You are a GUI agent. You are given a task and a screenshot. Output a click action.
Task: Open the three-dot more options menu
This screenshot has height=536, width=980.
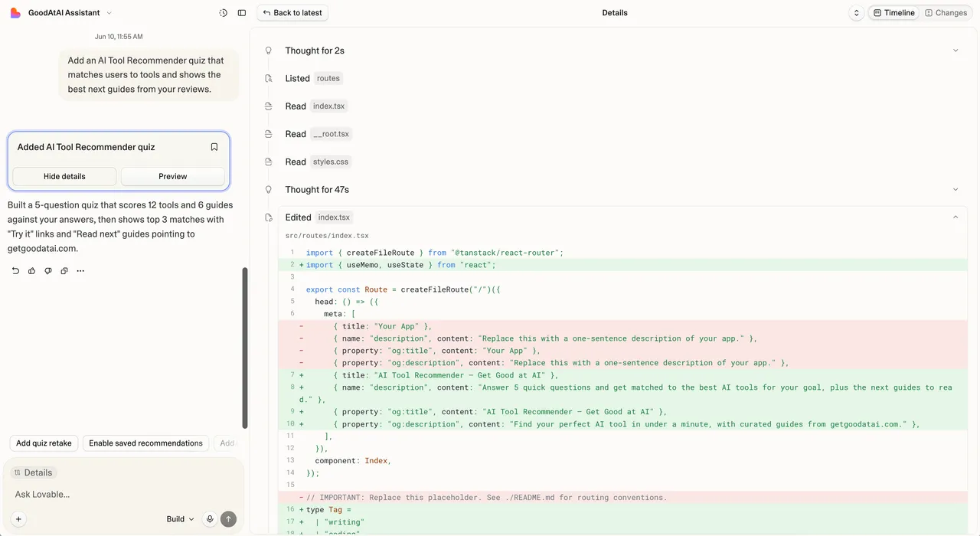click(x=80, y=271)
